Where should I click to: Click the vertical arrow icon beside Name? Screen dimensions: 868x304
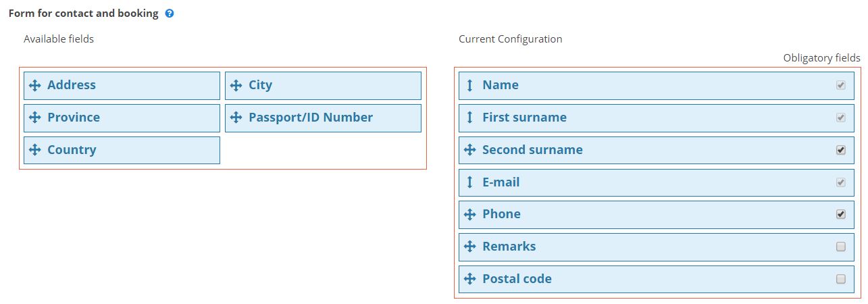click(x=470, y=85)
